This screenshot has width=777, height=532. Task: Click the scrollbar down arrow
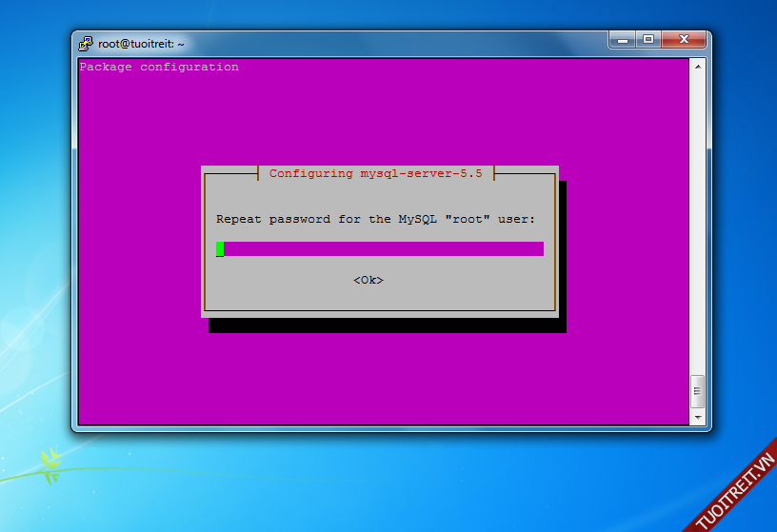click(698, 417)
